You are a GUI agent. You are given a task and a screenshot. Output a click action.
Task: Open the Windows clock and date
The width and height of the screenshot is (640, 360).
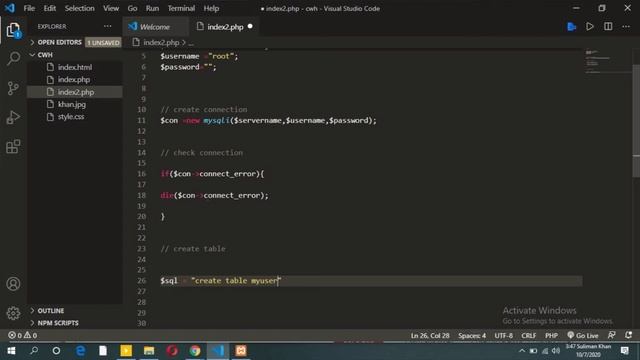click(x=588, y=351)
